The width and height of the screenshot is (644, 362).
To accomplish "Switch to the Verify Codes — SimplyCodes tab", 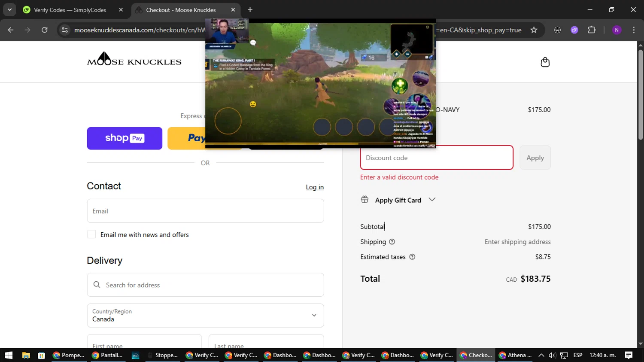I will tap(73, 10).
